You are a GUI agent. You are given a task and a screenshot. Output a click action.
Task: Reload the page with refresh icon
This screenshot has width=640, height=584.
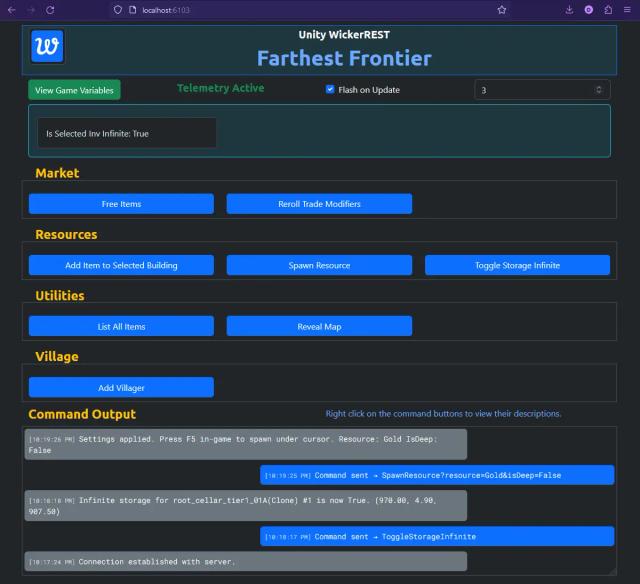[50, 10]
